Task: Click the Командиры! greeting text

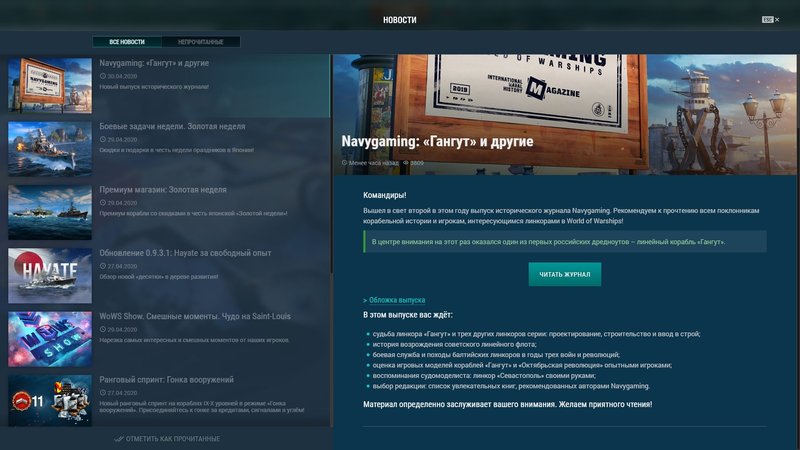Action: pos(385,195)
